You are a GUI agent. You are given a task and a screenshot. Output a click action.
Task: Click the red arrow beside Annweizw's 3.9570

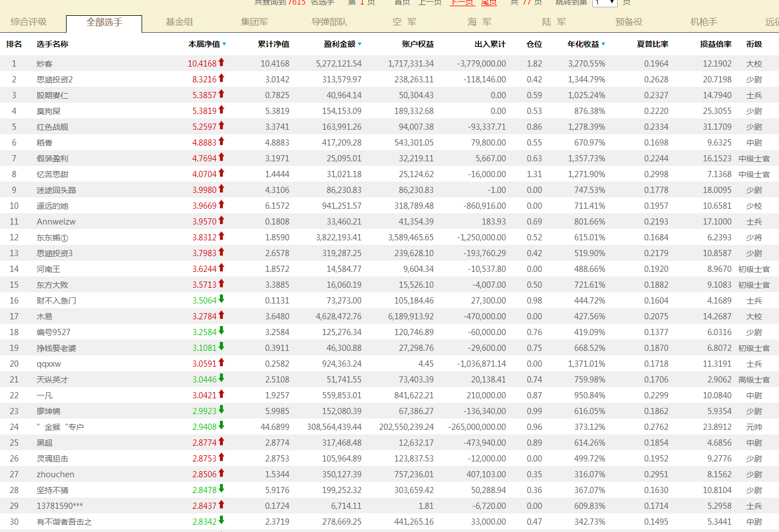222,221
